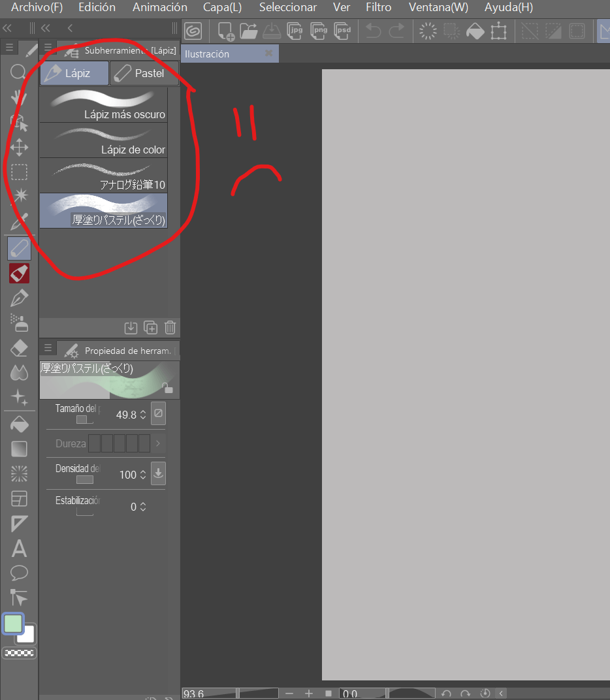Select the Fill bucket tool in toolbar
The image size is (610, 700).
click(x=19, y=424)
